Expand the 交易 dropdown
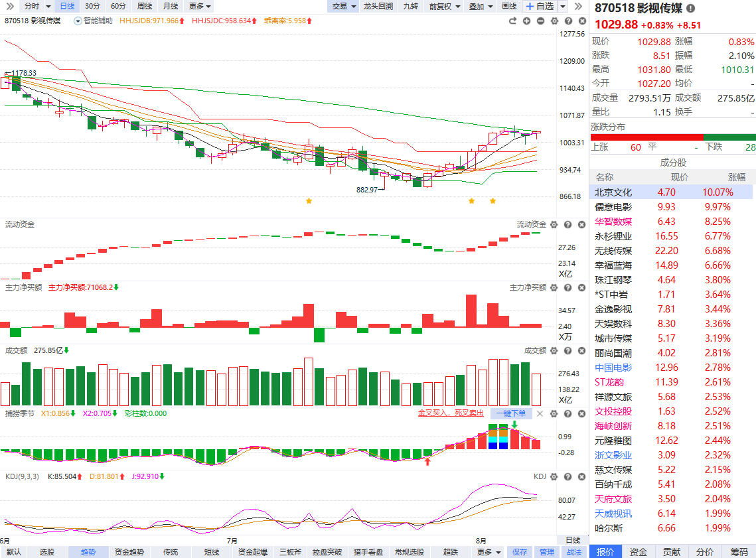 click(344, 6)
